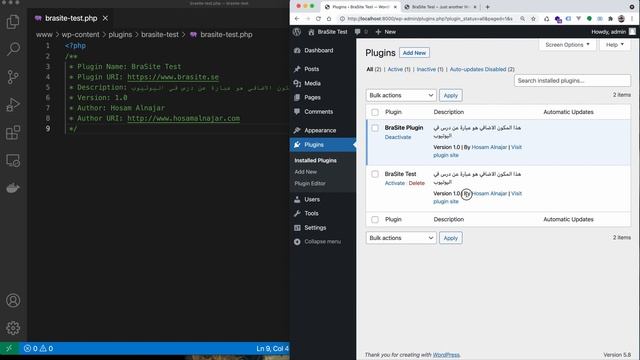The image size is (640, 360).
Task: Open Remote Explorer in VS Code activity bar
Action: click(13, 160)
